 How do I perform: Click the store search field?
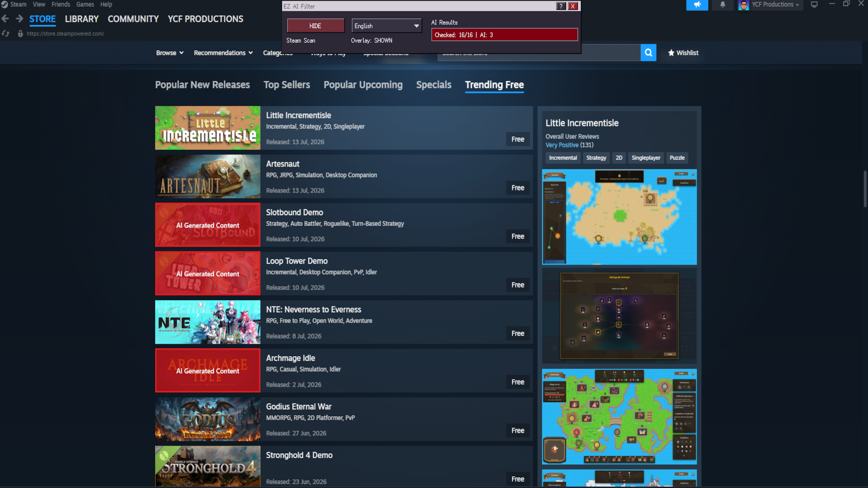pos(539,53)
